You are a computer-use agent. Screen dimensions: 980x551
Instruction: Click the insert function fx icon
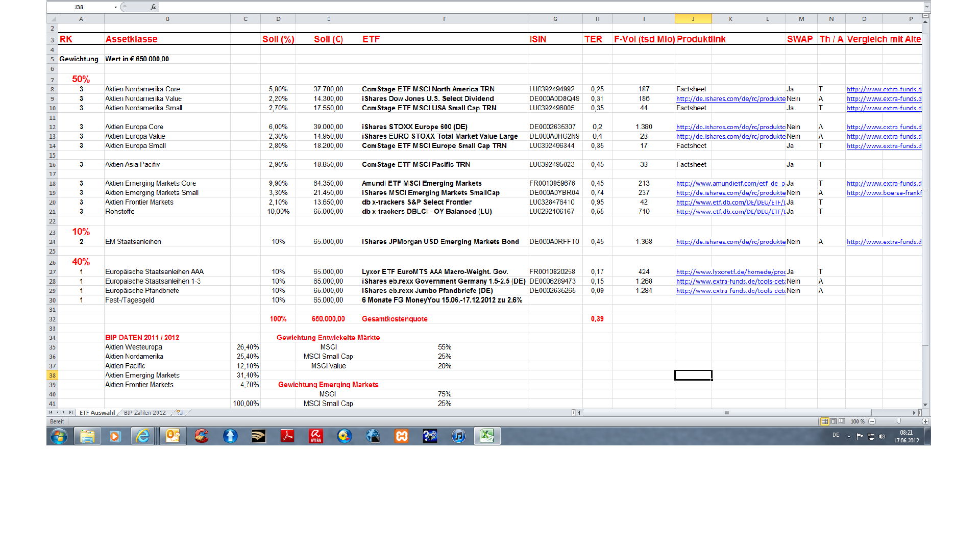click(153, 7)
